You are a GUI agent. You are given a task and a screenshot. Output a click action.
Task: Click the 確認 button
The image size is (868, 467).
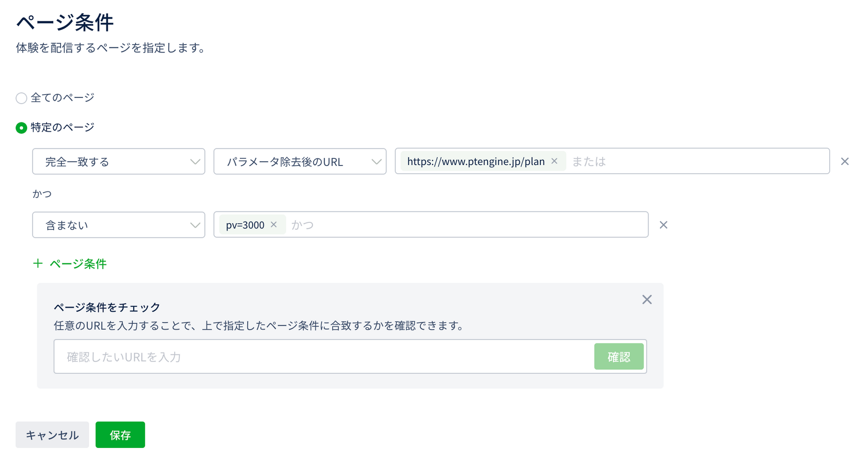[618, 357]
